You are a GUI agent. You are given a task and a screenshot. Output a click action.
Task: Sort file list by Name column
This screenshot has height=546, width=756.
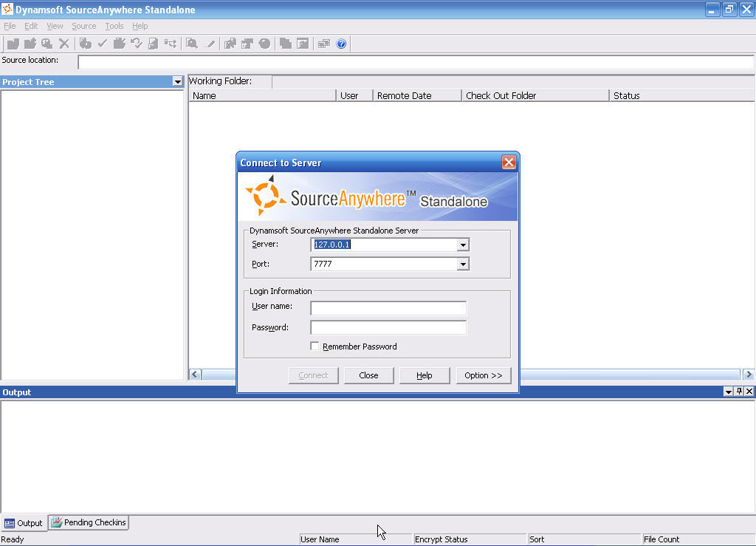[262, 95]
